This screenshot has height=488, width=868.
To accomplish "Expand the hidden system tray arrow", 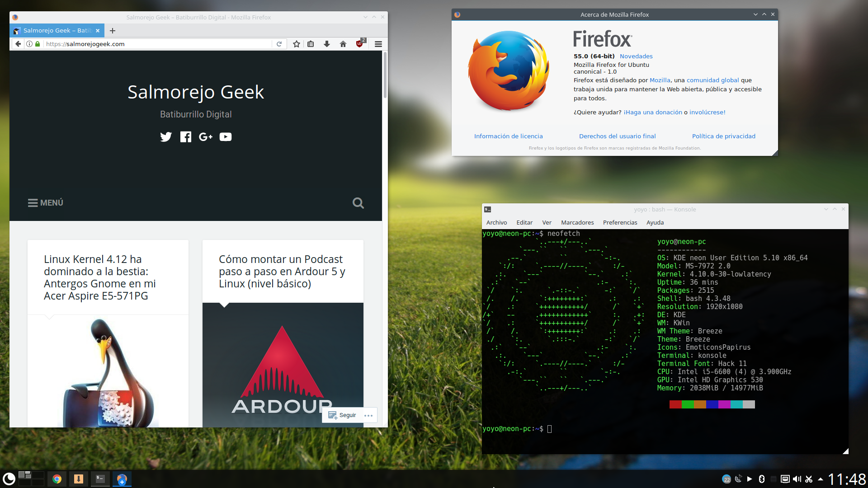I will click(x=821, y=479).
